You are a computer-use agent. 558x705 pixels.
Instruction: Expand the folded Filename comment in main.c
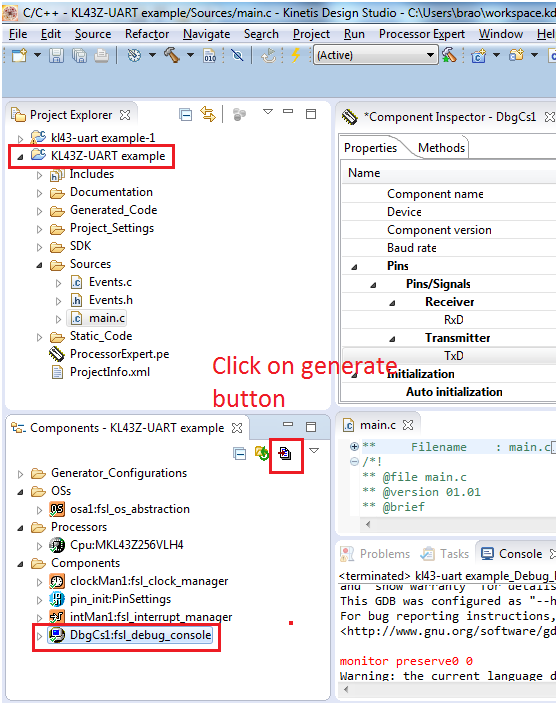point(354,446)
